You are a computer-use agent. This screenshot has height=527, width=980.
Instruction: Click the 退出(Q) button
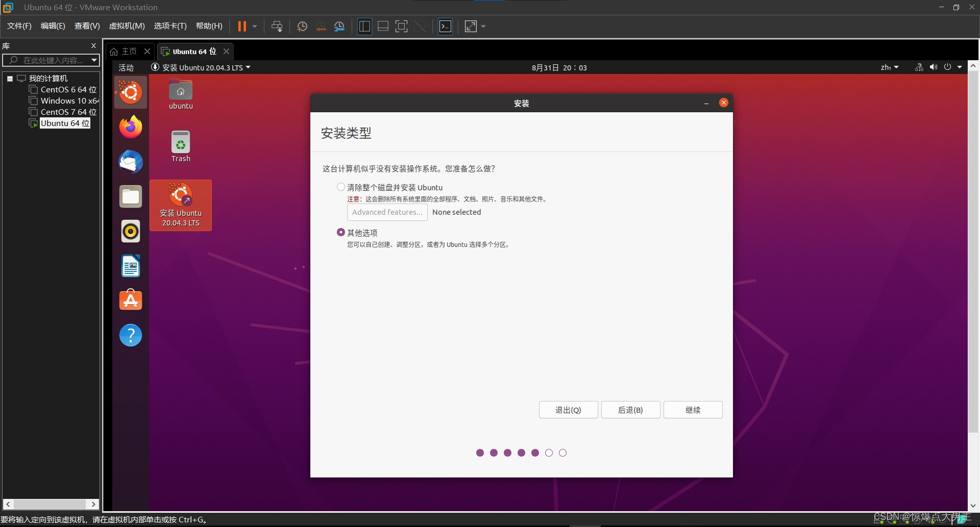click(568, 410)
